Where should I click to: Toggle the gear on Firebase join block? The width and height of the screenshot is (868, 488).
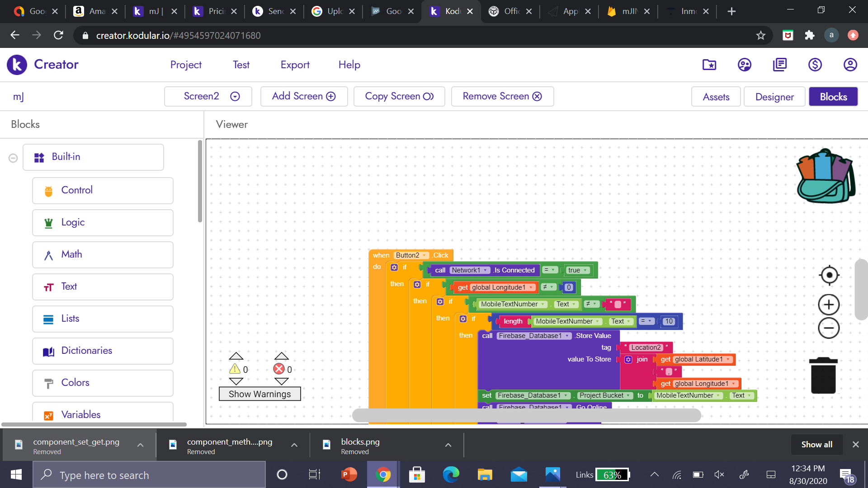pos(628,360)
